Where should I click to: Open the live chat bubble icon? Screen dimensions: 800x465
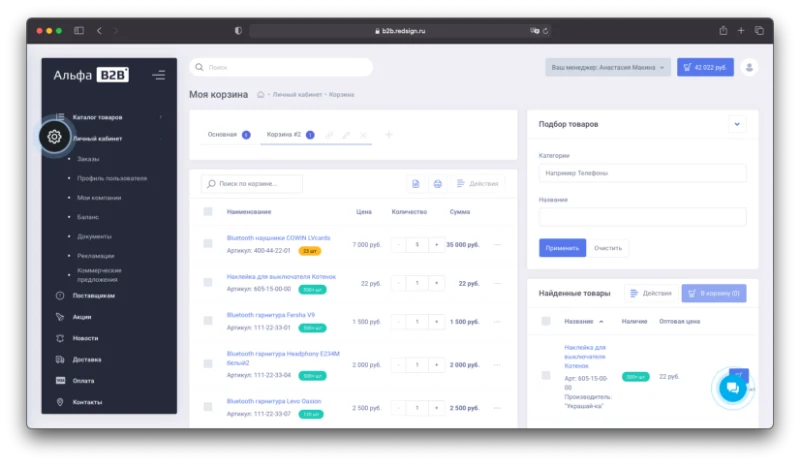pyautogui.click(x=733, y=388)
